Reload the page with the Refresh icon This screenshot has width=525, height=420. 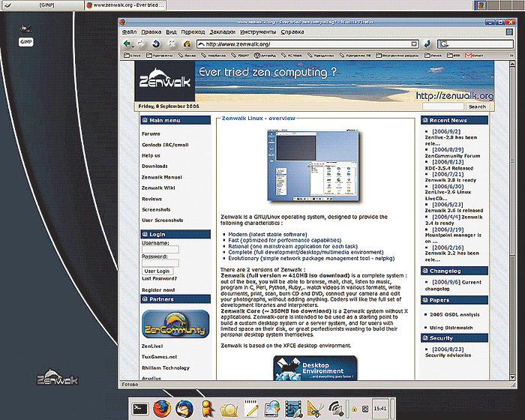pos(156,44)
